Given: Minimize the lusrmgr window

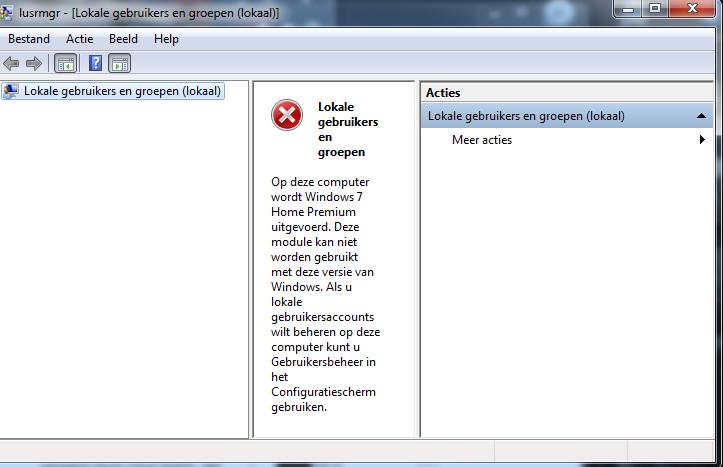Looking at the screenshot, I should (x=628, y=8).
